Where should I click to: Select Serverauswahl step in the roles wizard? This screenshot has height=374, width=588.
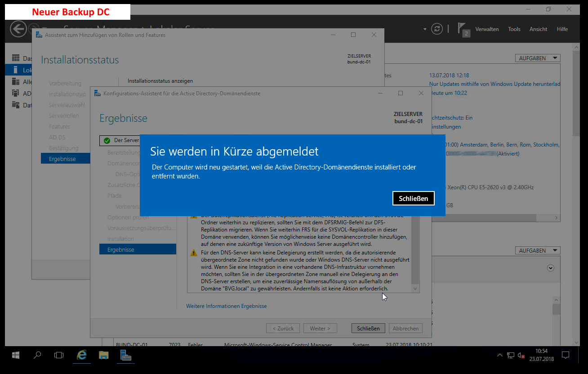67,105
